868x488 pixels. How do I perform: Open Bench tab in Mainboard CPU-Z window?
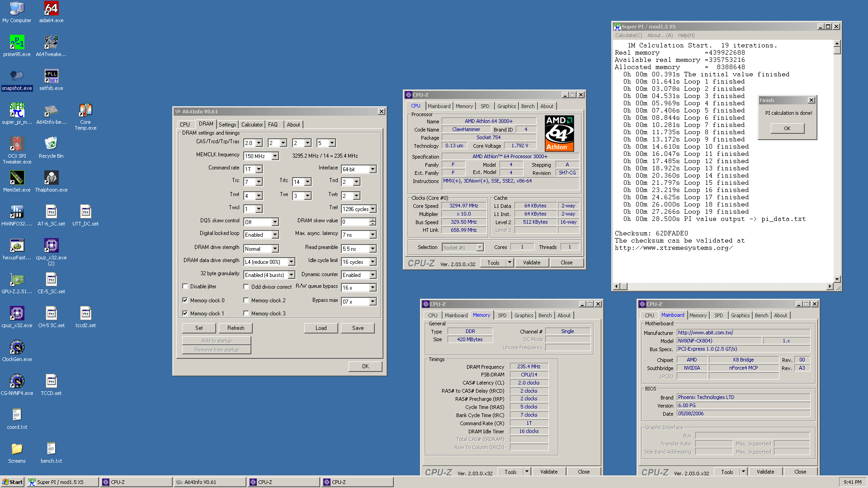coord(761,315)
